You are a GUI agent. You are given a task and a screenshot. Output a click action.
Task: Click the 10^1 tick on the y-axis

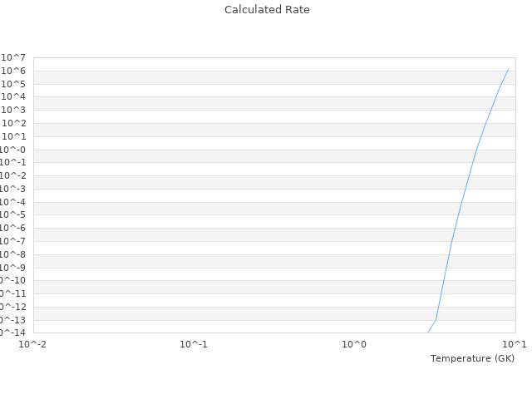13,136
